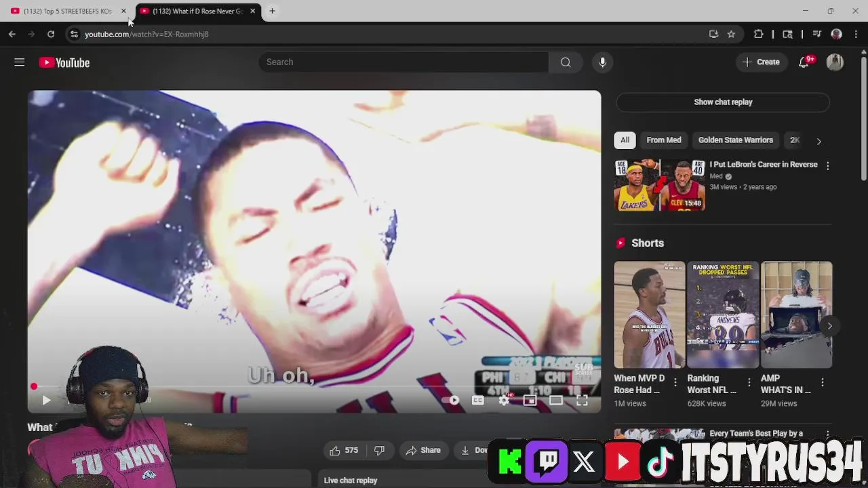The width and height of the screenshot is (868, 488).
Task: Open options for D Rose short
Action: [x=675, y=383]
